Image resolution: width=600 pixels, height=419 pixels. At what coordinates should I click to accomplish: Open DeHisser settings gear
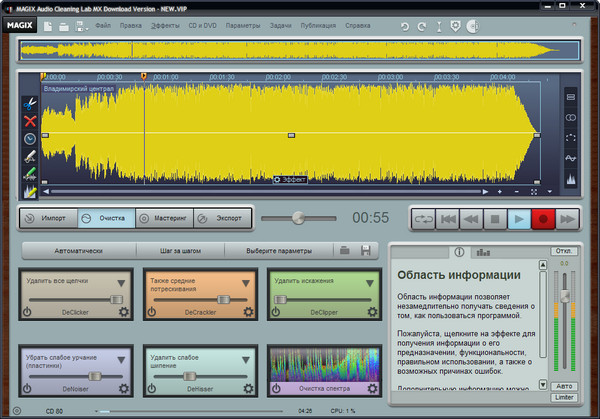247,389
